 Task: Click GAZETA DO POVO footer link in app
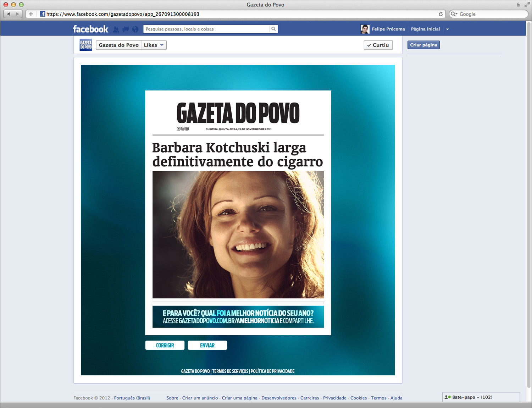(195, 371)
